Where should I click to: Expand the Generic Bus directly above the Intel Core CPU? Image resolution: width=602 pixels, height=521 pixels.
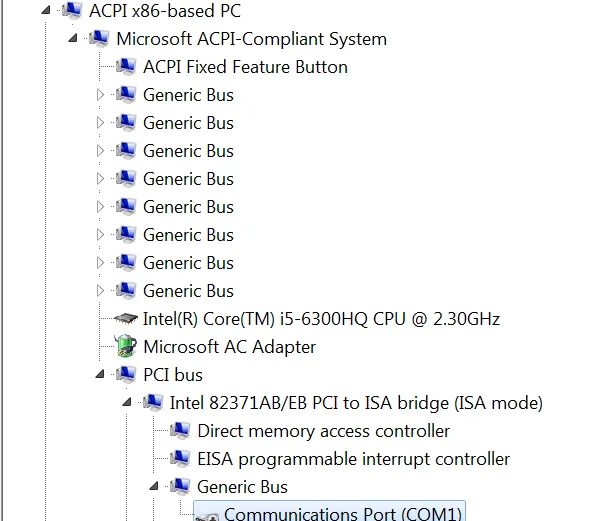(x=100, y=291)
